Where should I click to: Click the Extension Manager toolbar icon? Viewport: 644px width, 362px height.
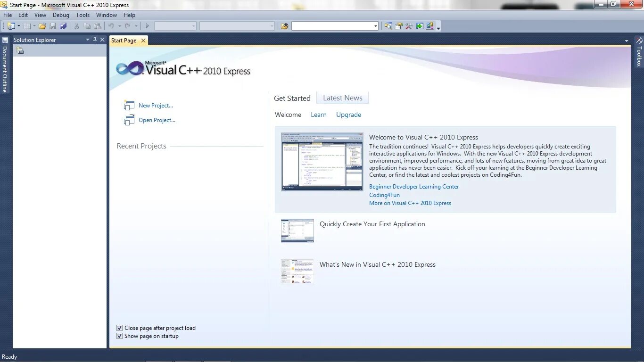coord(430,26)
